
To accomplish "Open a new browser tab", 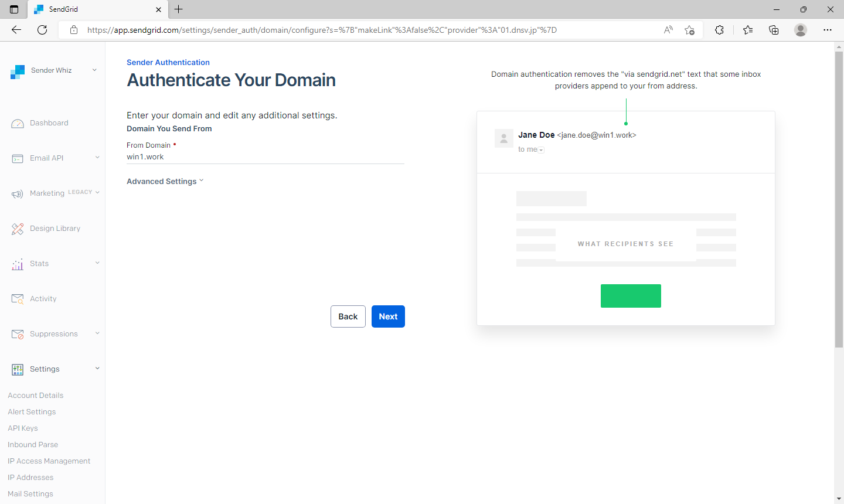I will point(179,9).
